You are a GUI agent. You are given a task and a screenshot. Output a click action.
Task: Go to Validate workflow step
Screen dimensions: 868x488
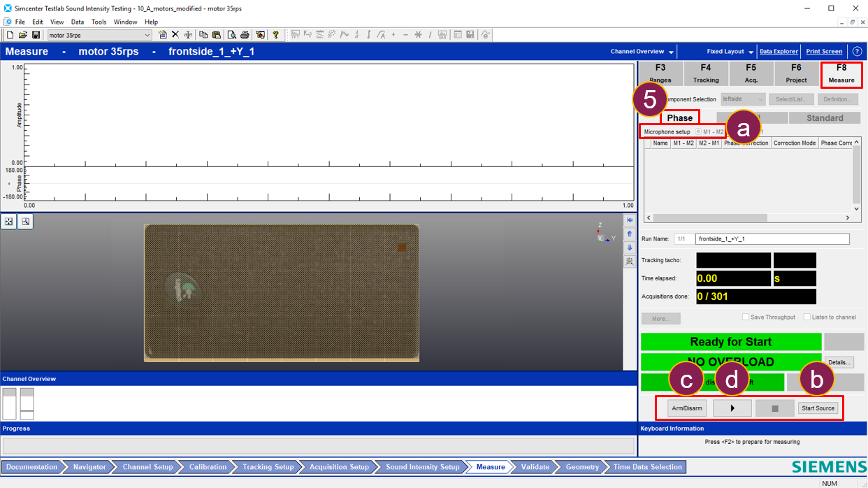(x=535, y=467)
